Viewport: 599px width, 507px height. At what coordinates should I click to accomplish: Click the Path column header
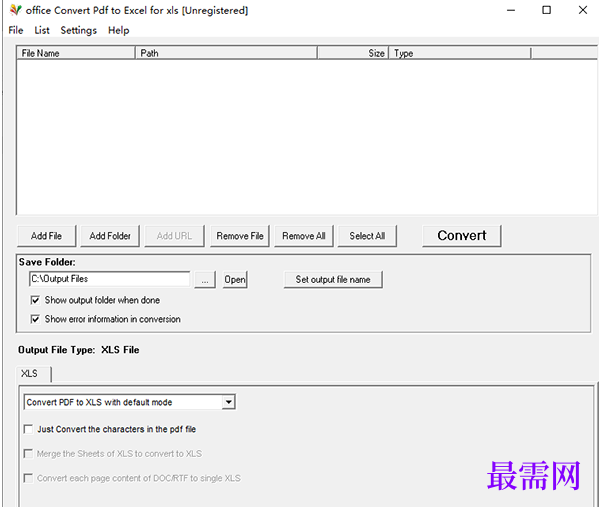(226, 53)
